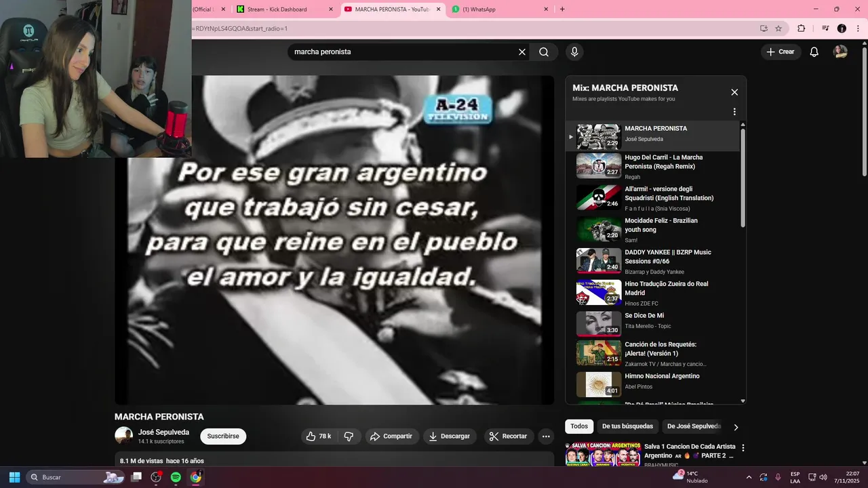Switch ESP LAA keyboard language
This screenshot has width=868, height=488.
click(x=795, y=477)
